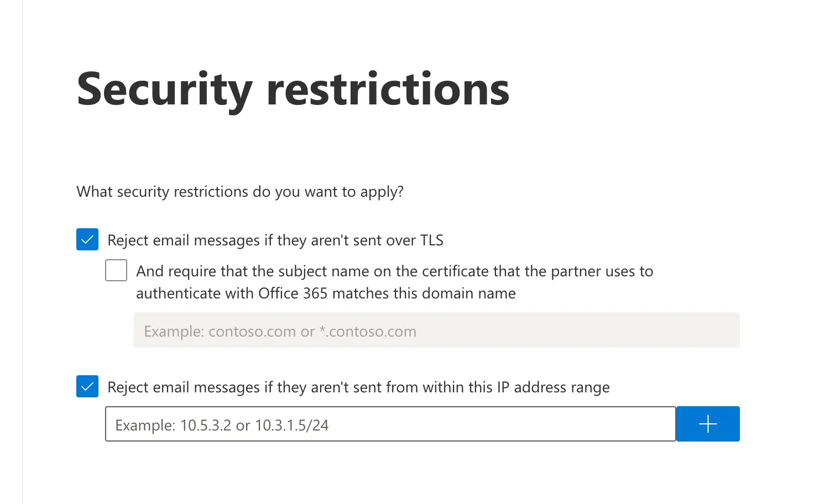Disable reject messages outside this IP address range

click(87, 387)
